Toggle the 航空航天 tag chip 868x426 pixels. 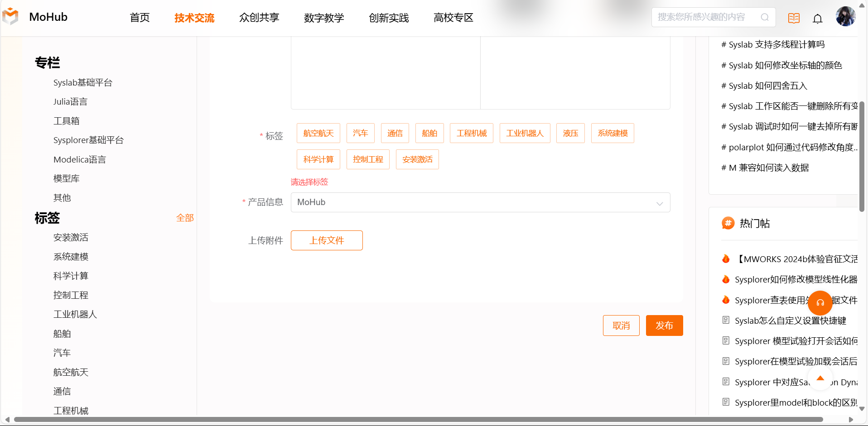[x=318, y=133]
